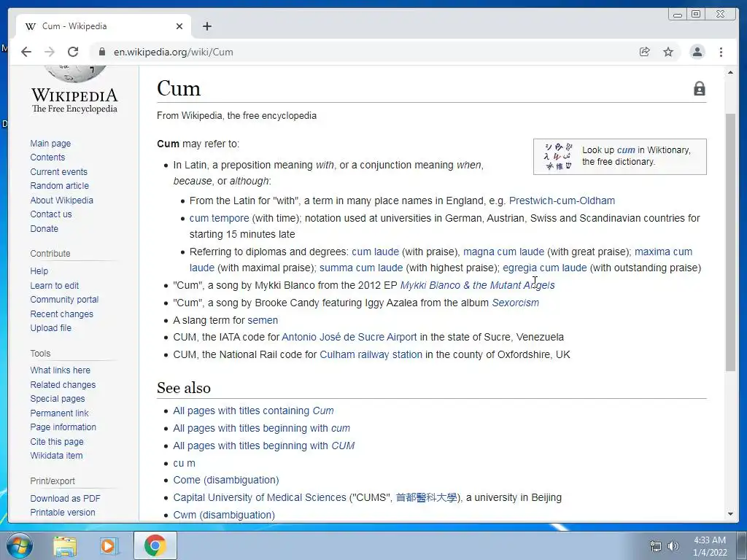Open the Chrome three-dot menu
This screenshot has width=747, height=560.
click(x=721, y=52)
